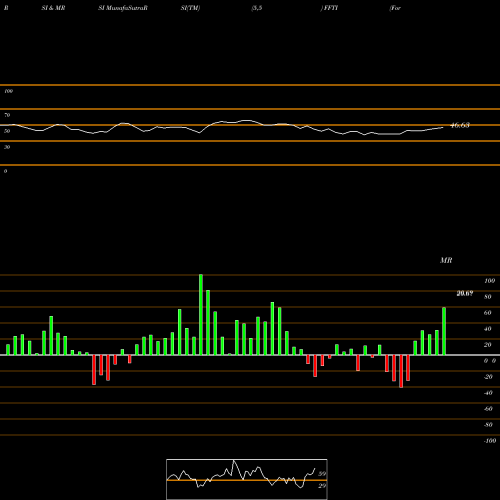Click the MRSI axis label 60 on the right
Screen dimensions: 500x500
point(488,313)
